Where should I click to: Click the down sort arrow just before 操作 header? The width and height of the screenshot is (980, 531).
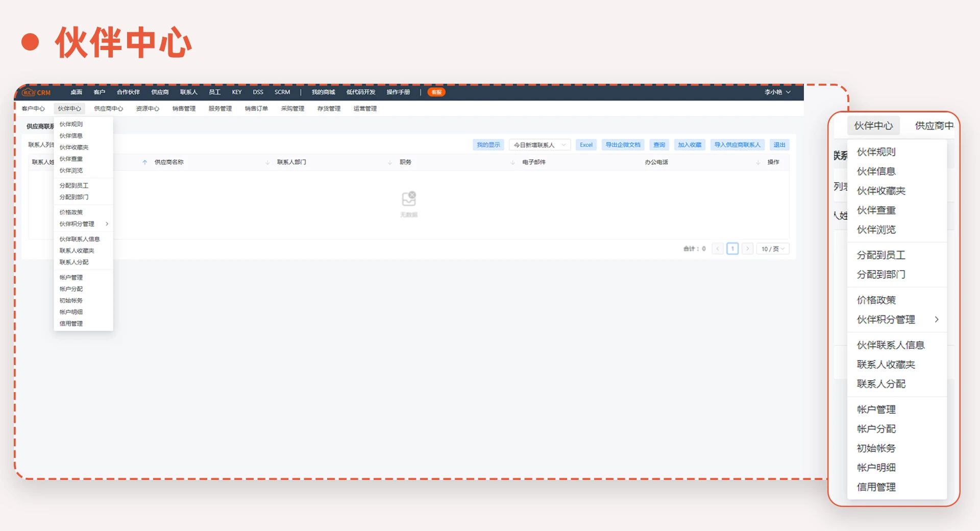tap(758, 162)
